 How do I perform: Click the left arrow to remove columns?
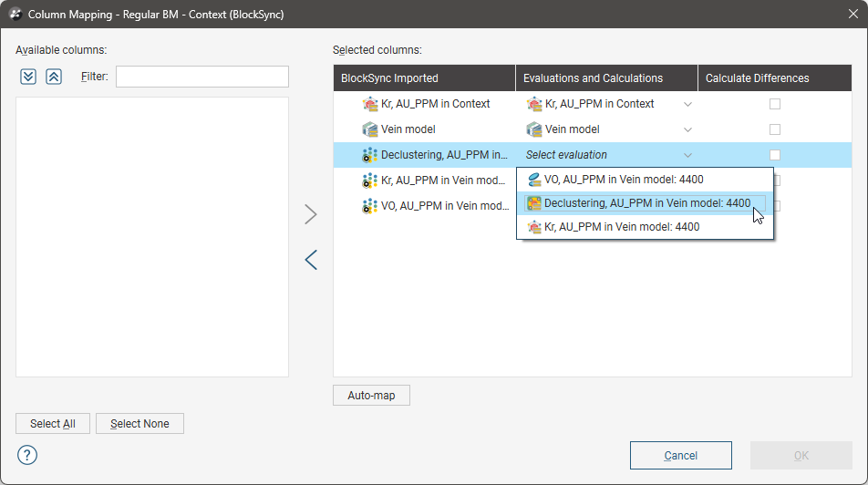[311, 260]
